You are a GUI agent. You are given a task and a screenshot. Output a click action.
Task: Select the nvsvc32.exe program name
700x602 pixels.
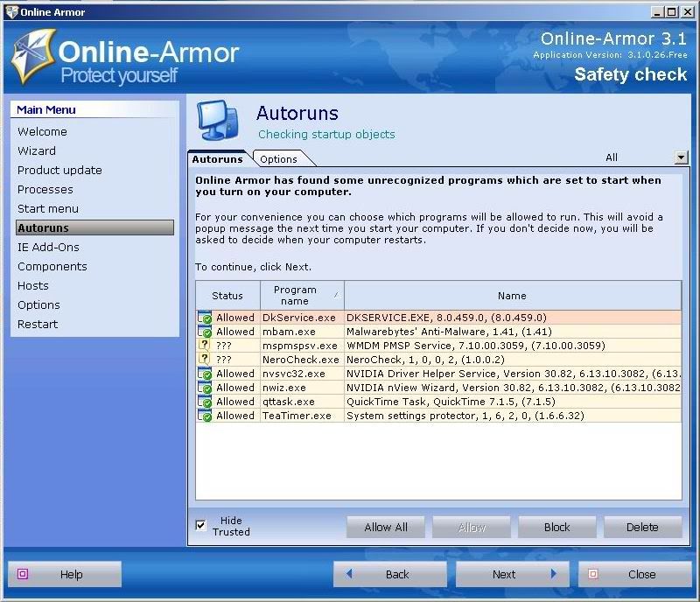[294, 374]
